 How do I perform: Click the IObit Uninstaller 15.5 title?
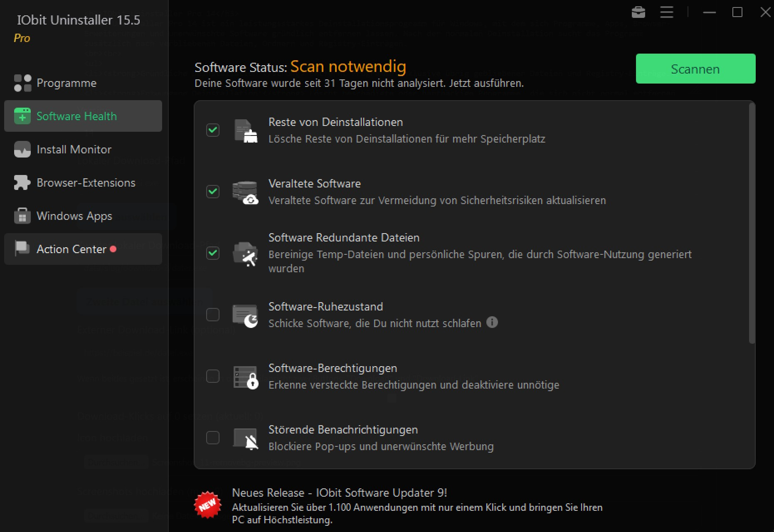click(79, 20)
